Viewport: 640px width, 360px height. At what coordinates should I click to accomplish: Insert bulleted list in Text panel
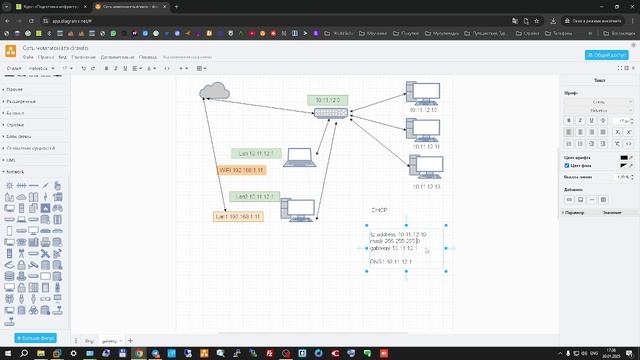coord(580,144)
